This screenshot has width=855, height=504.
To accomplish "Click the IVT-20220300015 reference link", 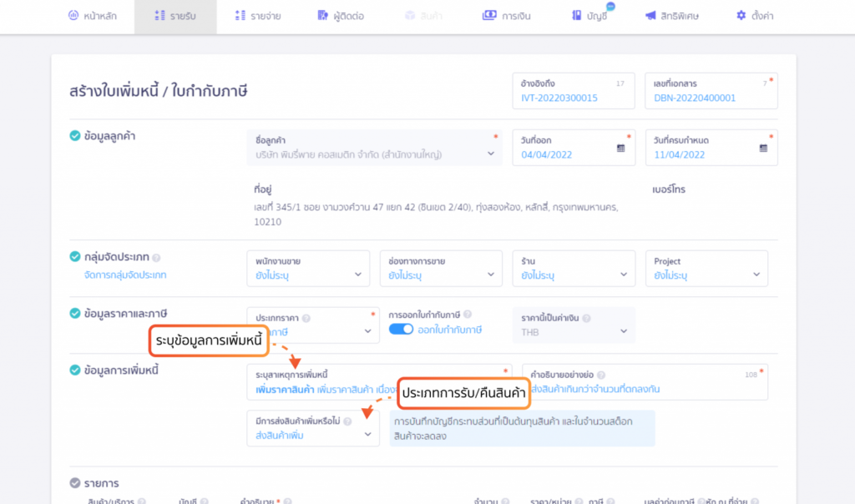I will tap(559, 98).
